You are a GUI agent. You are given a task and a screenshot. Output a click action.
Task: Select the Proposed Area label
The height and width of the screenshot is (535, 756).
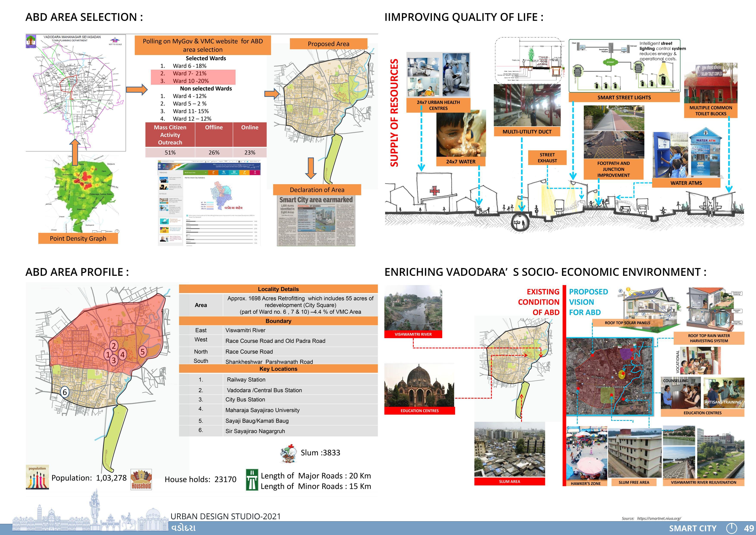click(328, 44)
